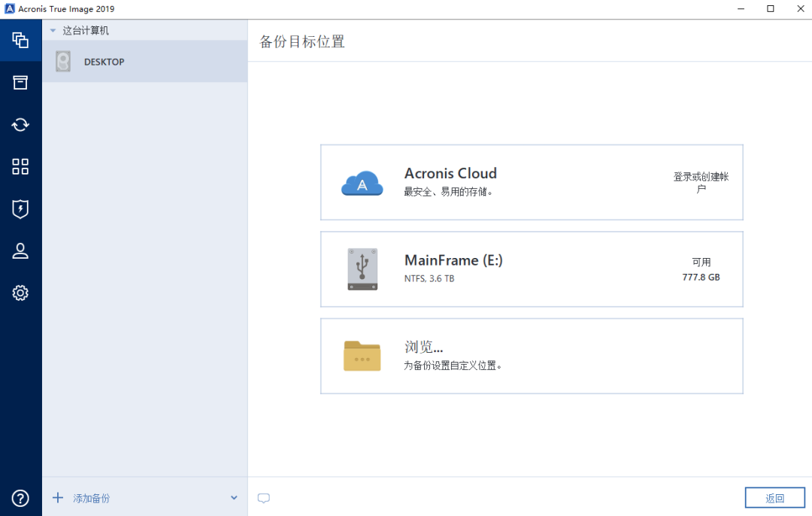Open the Help question mark icon
This screenshot has height=516, width=812.
(20, 499)
